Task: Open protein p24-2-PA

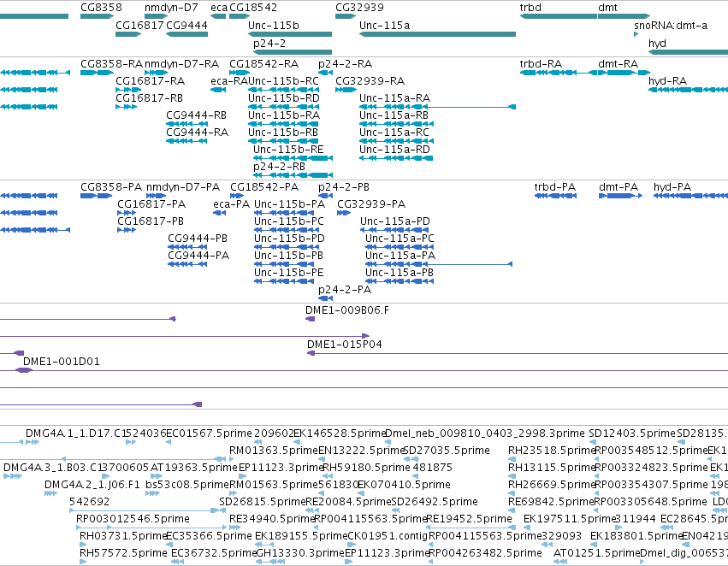Action: tap(345, 290)
